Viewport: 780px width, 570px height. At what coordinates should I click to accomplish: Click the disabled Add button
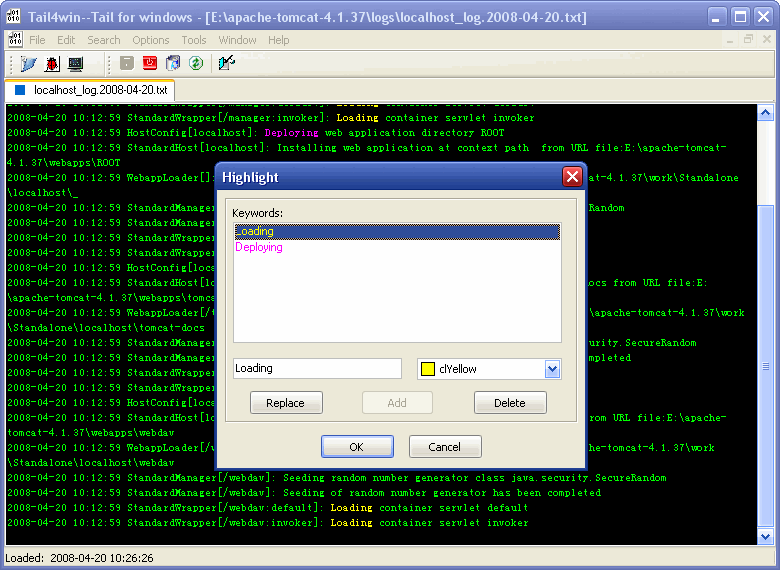tap(397, 403)
